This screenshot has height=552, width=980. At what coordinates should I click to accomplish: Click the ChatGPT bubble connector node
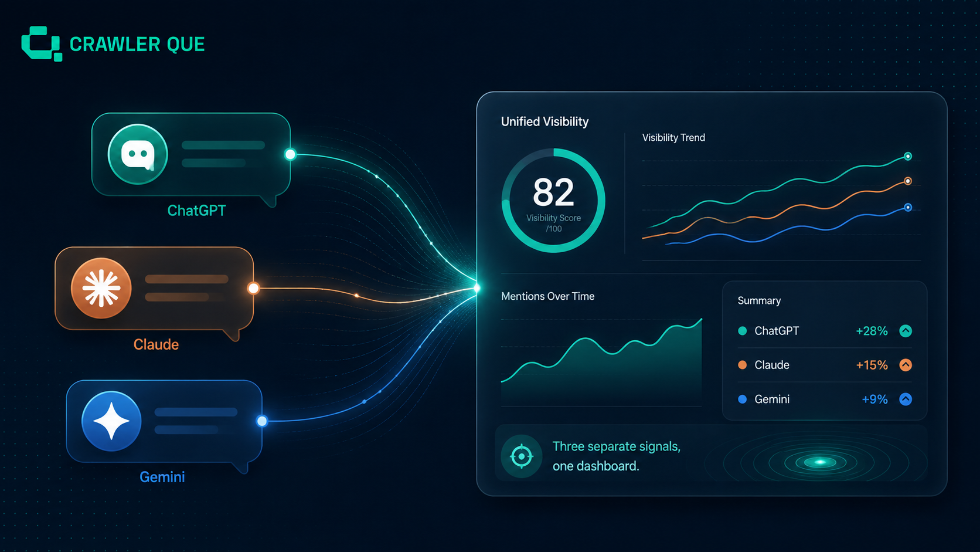pyautogui.click(x=290, y=154)
